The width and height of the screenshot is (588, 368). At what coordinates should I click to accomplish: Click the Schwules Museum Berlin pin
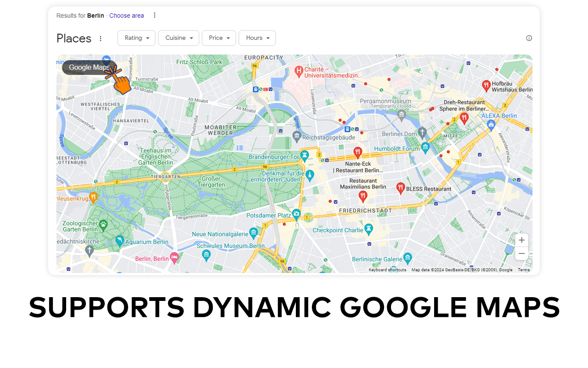pos(206,254)
